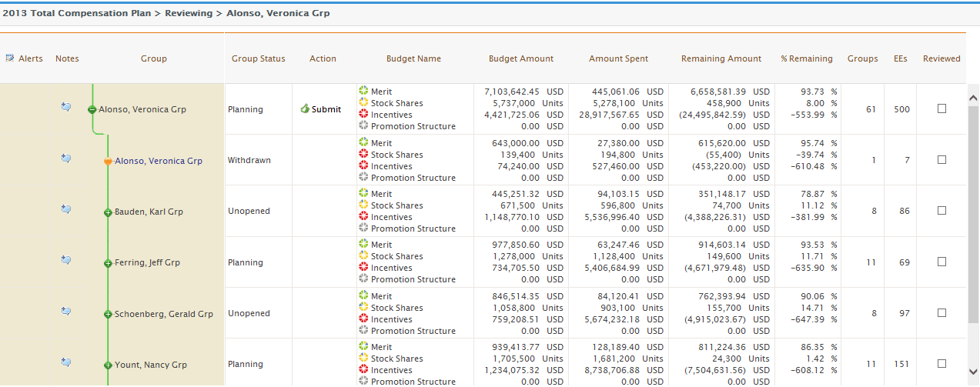The width and height of the screenshot is (980, 387).
Task: Click the Alerts icon in the column header
Action: pos(10,58)
